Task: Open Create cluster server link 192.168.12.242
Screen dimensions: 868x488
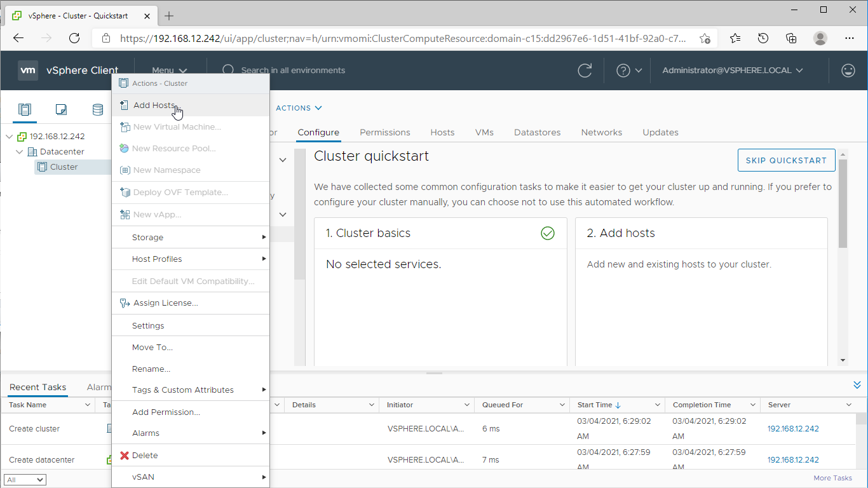Action: [x=793, y=429]
